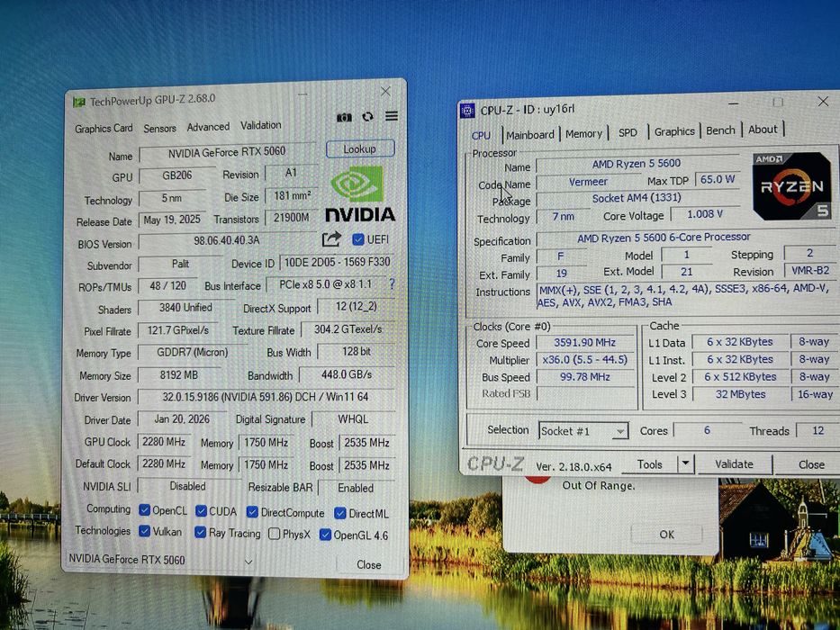Screen dimensions: 840x630
Task: Click the Multiplier value x36.0
Action: [584, 359]
